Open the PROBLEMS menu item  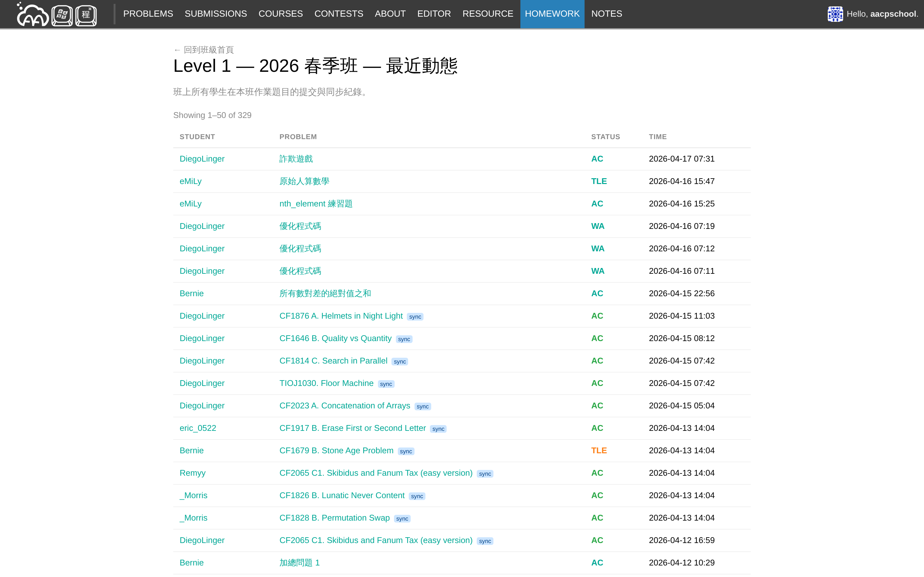point(148,14)
